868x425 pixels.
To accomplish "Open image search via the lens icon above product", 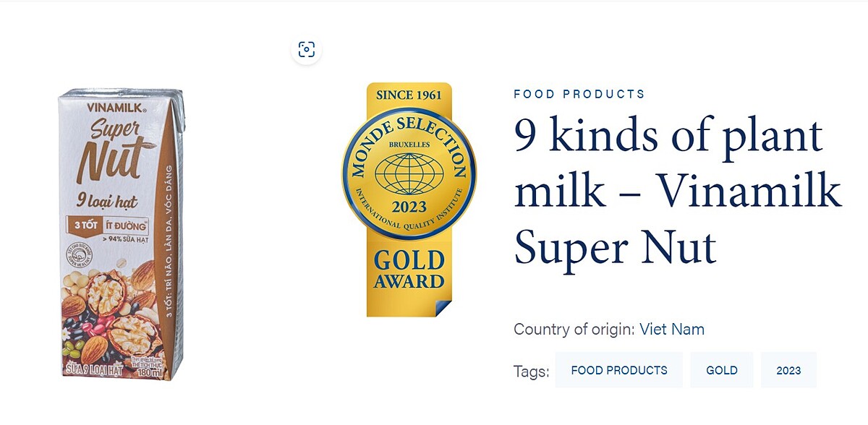I will click(x=307, y=48).
